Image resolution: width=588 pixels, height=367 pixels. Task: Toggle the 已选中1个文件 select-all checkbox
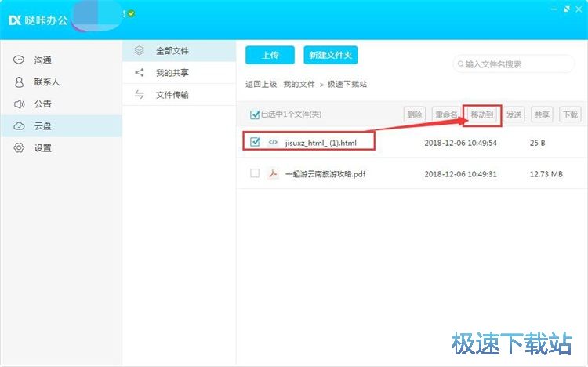255,114
